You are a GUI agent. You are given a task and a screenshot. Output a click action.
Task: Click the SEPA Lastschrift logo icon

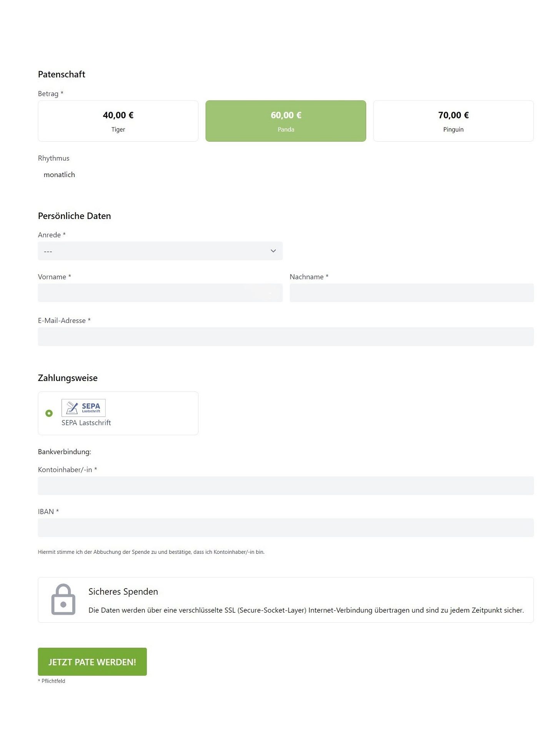pyautogui.click(x=84, y=408)
